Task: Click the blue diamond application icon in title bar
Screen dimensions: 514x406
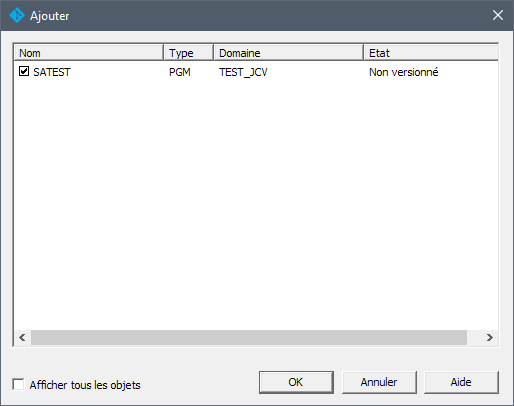Action: tap(17, 15)
